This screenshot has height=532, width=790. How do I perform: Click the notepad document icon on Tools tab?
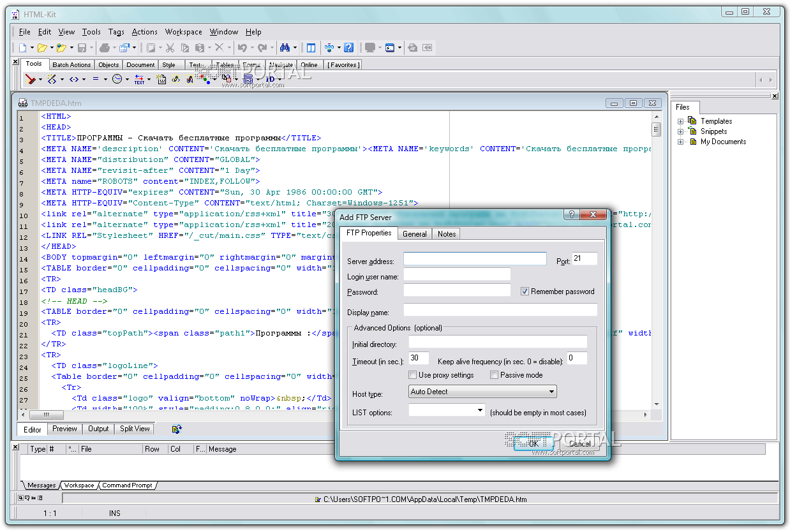161,79
